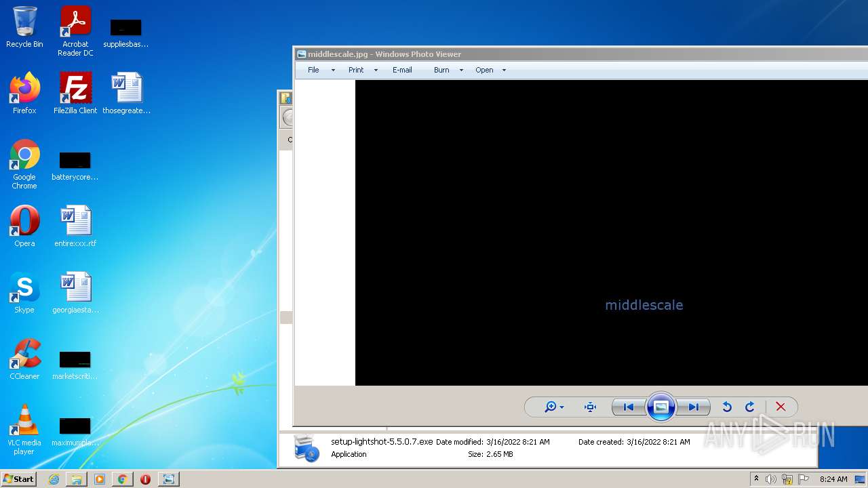The image size is (868, 488).
Task: Rotate the photo clockwise
Action: coord(750,407)
